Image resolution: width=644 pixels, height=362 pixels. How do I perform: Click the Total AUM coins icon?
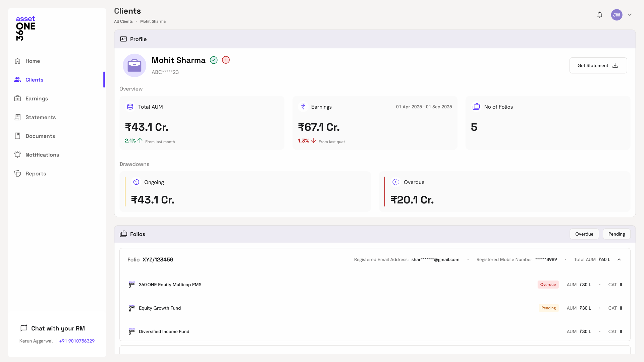pos(130,107)
